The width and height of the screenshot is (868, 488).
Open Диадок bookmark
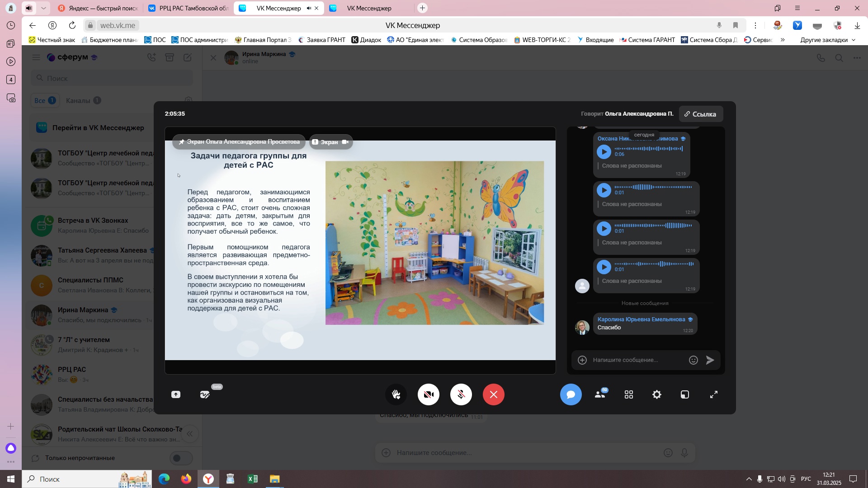366,40
